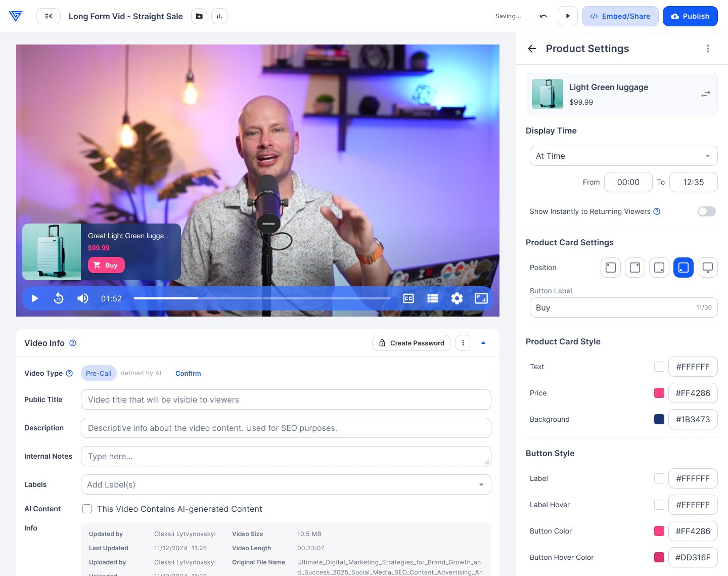Click the video title 'Long Form Vid - Straight Sale'
Viewport: 728px width, 576px height.
click(x=126, y=16)
